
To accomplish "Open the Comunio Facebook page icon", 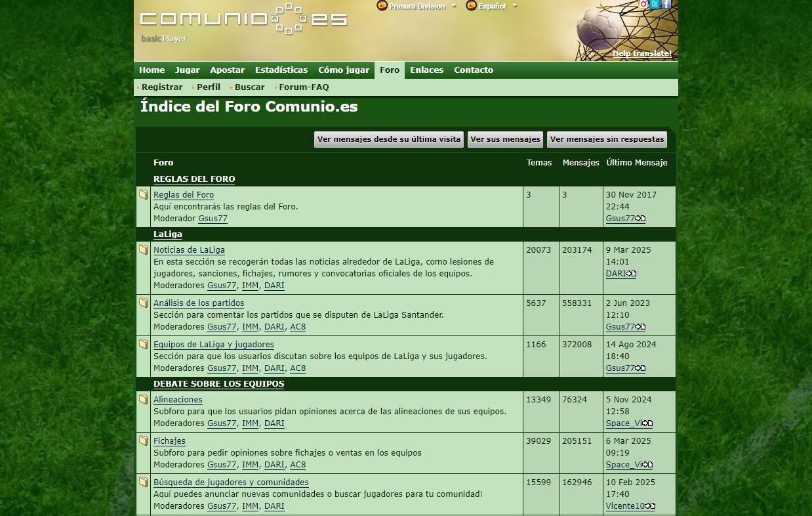I will click(666, 4).
